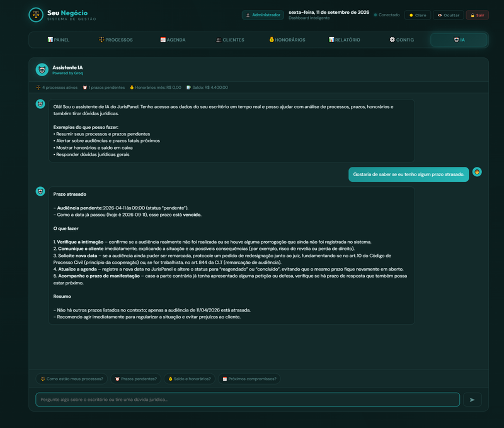Open the Config settings tab

(402, 40)
